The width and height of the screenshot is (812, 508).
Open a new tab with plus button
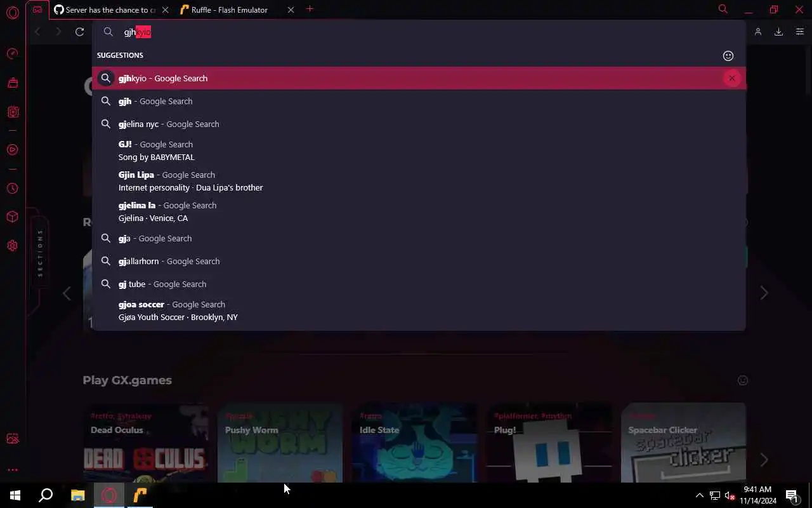tap(310, 9)
